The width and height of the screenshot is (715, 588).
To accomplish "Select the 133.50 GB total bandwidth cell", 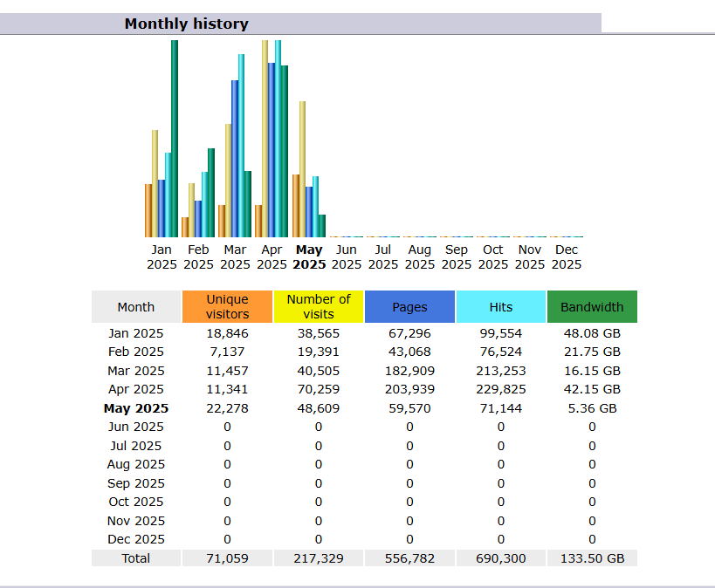I will coord(592,558).
